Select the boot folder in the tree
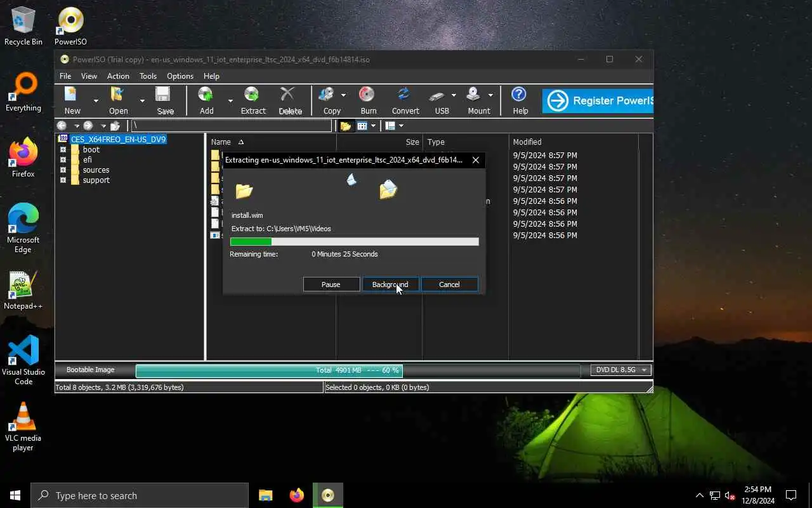The width and height of the screenshot is (812, 508). 91,150
